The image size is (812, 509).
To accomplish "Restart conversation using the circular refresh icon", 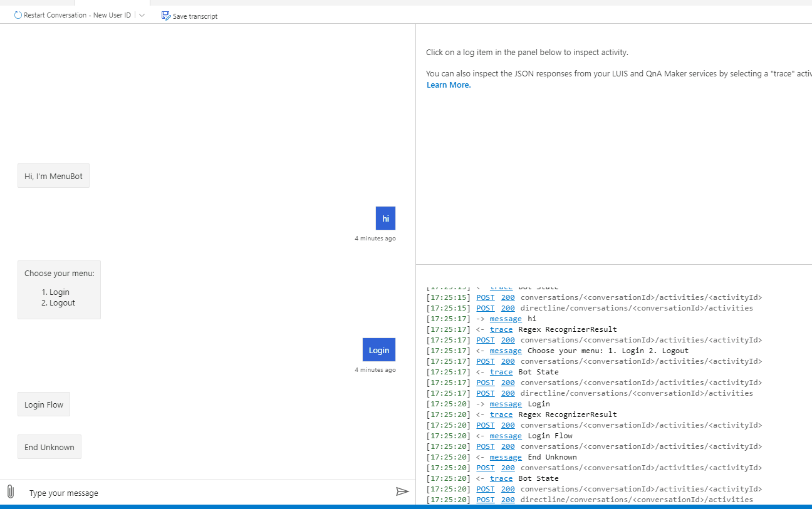I will pos(18,14).
